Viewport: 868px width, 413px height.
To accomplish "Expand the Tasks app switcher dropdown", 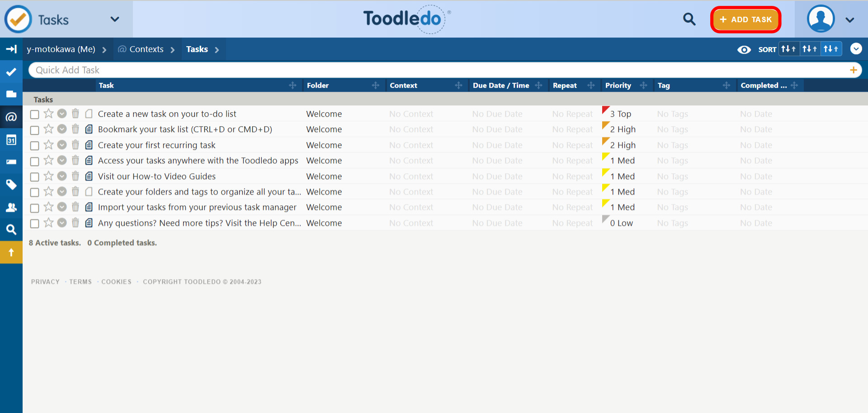I will click(115, 19).
